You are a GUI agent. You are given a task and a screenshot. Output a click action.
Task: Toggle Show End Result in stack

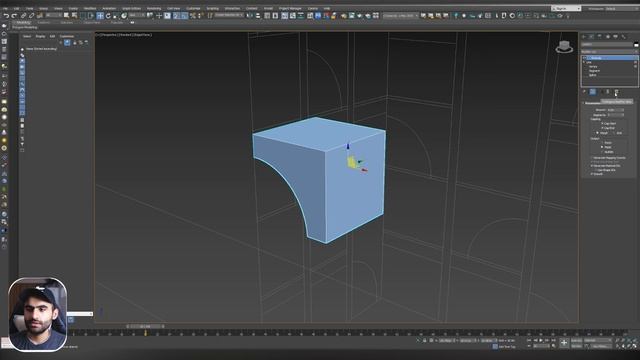pos(593,92)
